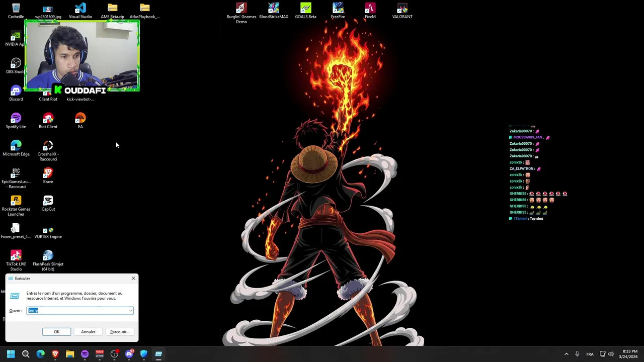Viewport: 644px width, 362px height.
Task: Open TikTok LIVE Studio shortcut
Action: [x=16, y=261]
